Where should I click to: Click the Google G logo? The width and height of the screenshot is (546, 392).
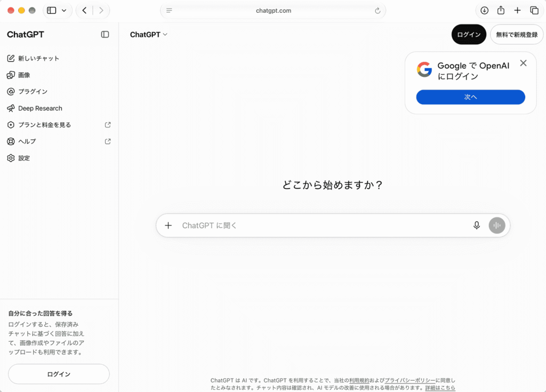(424, 69)
